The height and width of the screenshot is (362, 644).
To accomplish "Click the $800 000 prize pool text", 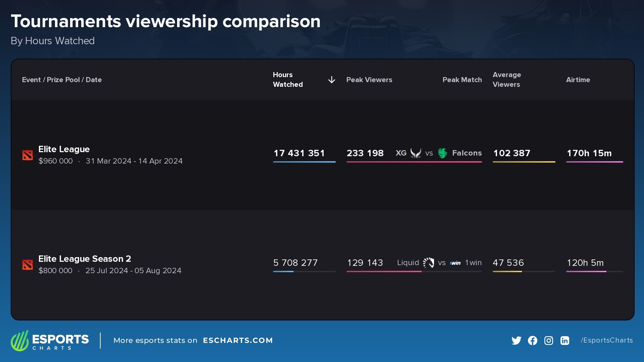I will (x=55, y=271).
